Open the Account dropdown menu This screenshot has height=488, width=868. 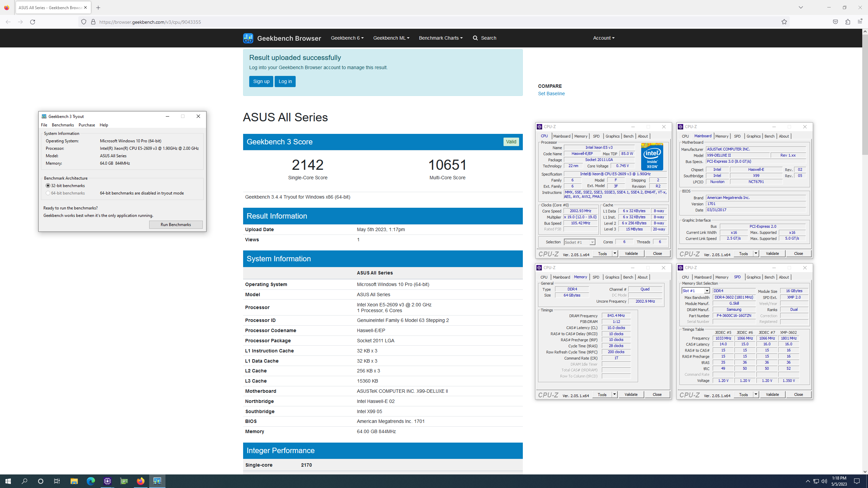coord(604,38)
